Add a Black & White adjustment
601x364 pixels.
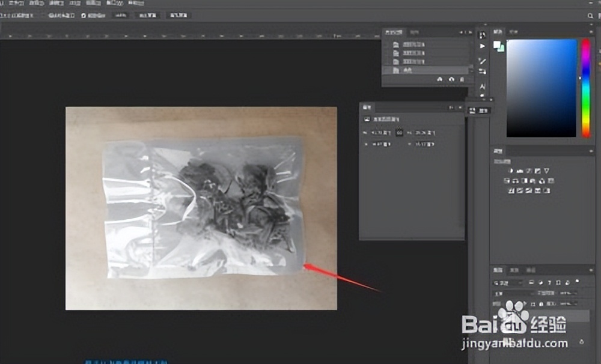click(525, 181)
